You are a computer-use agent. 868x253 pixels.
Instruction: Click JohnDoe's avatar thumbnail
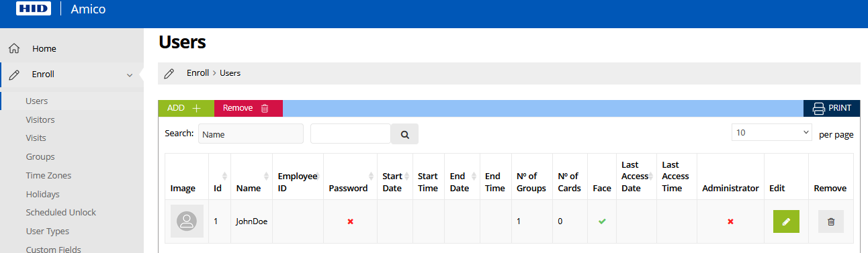186,221
